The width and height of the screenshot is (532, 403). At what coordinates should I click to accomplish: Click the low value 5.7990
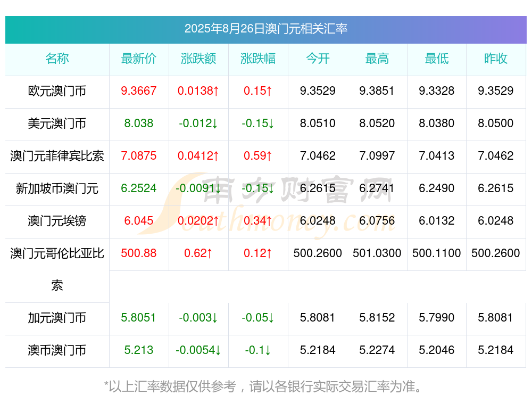[437, 317]
